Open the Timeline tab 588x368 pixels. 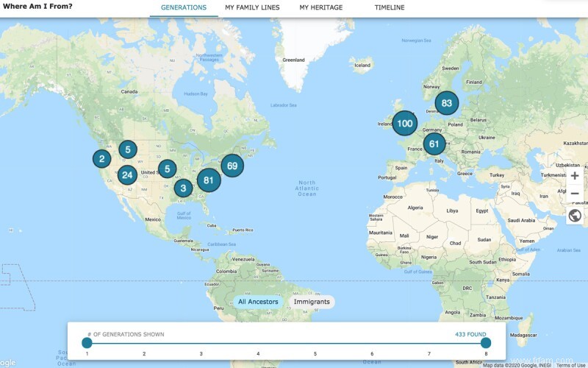tap(390, 7)
